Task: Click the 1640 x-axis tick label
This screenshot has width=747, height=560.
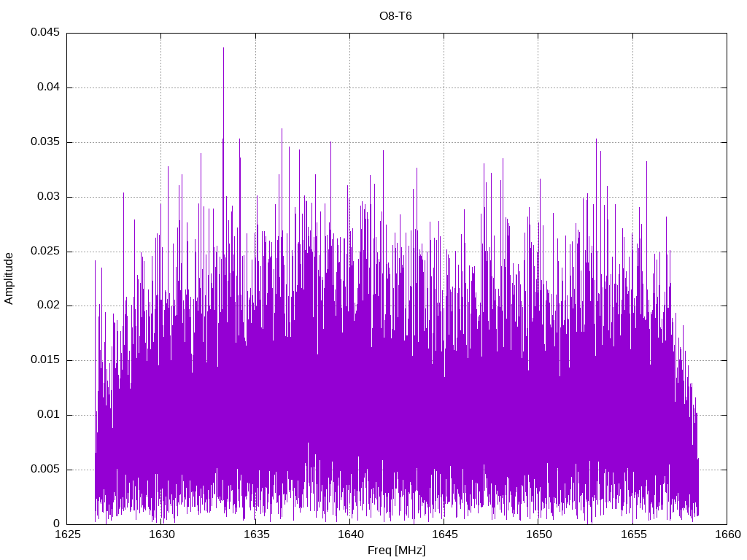Action: click(349, 534)
